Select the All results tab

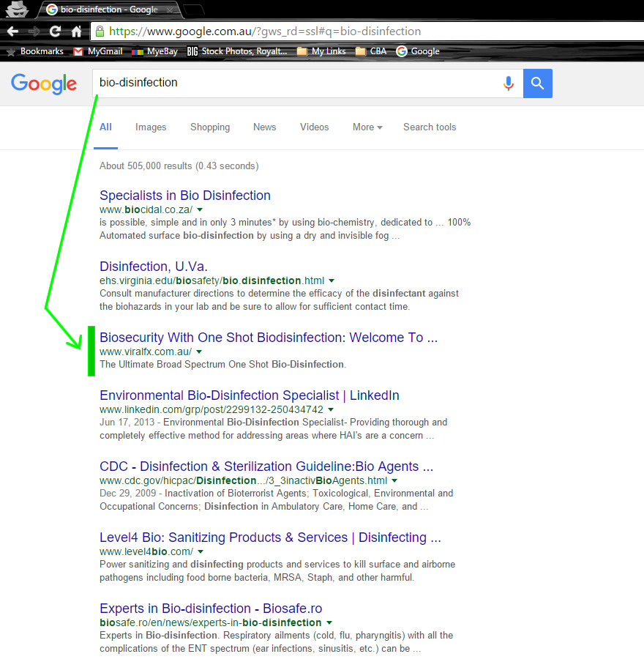pyautogui.click(x=105, y=127)
